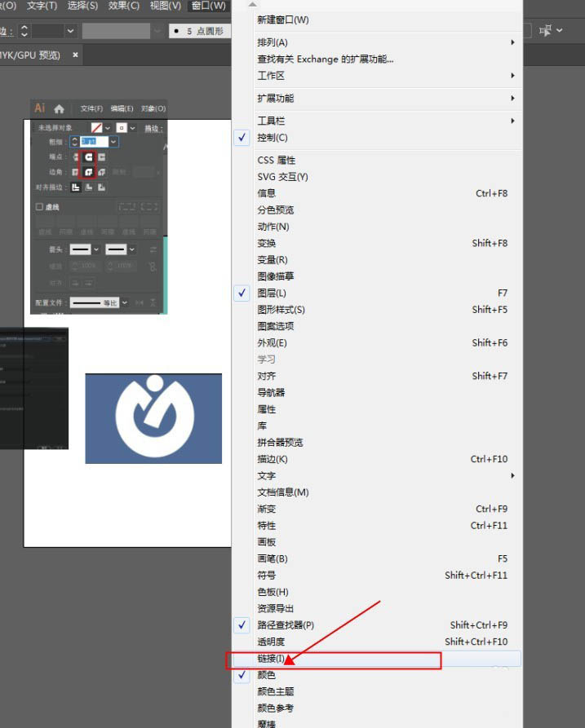Viewport: 585px width, 728px height.
Task: Open the 变量(R) panel
Action: click(x=377, y=260)
